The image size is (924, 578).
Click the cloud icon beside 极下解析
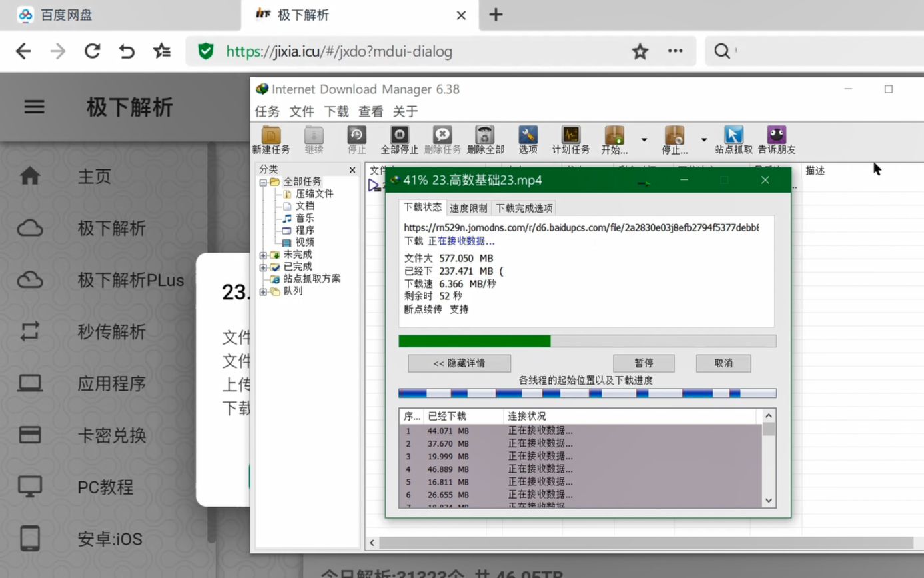30,229
